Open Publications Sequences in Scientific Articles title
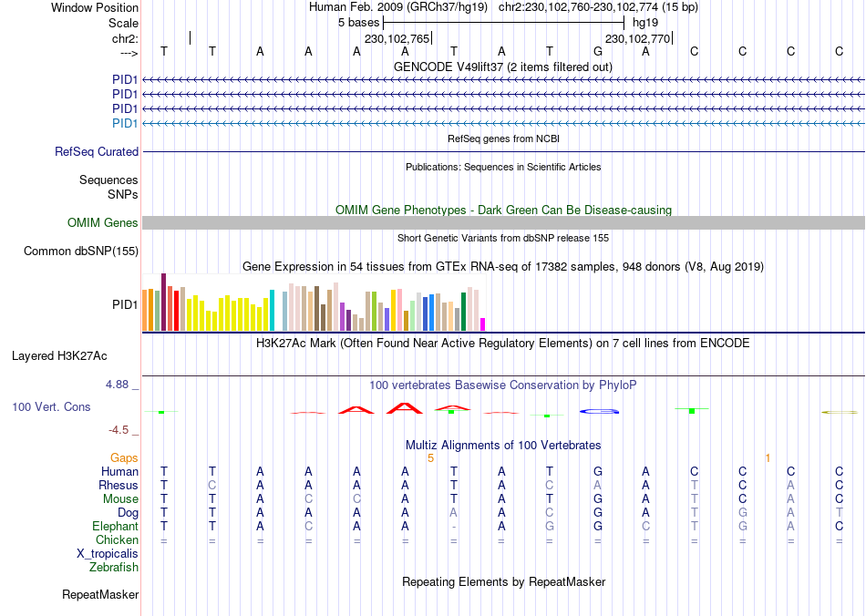This screenshot has width=866, height=616. tap(503, 167)
